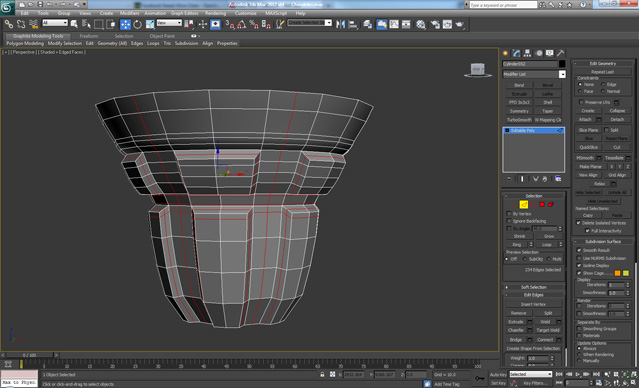
Task: Expand the Soft Selection rollout
Action: point(533,287)
